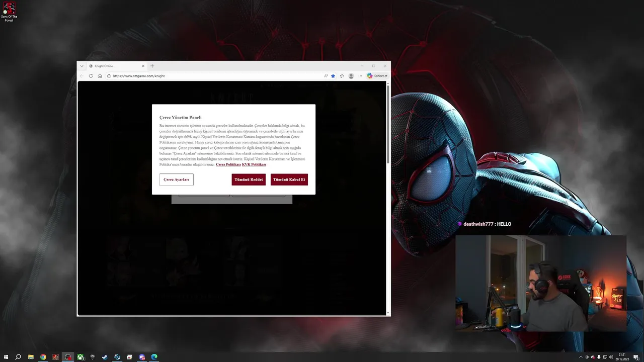Open the browser profile avatar
Screen dimensions: 644x362
click(351, 76)
